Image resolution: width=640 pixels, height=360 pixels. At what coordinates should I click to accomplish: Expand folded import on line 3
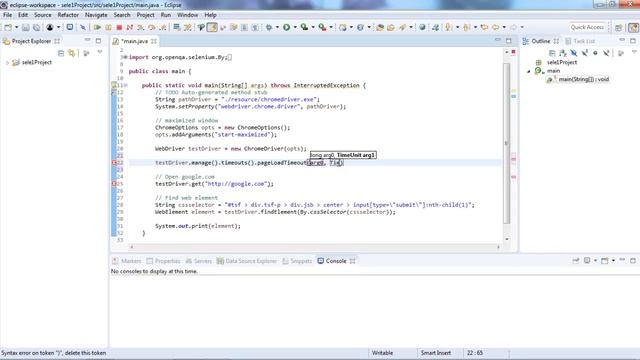[125, 57]
